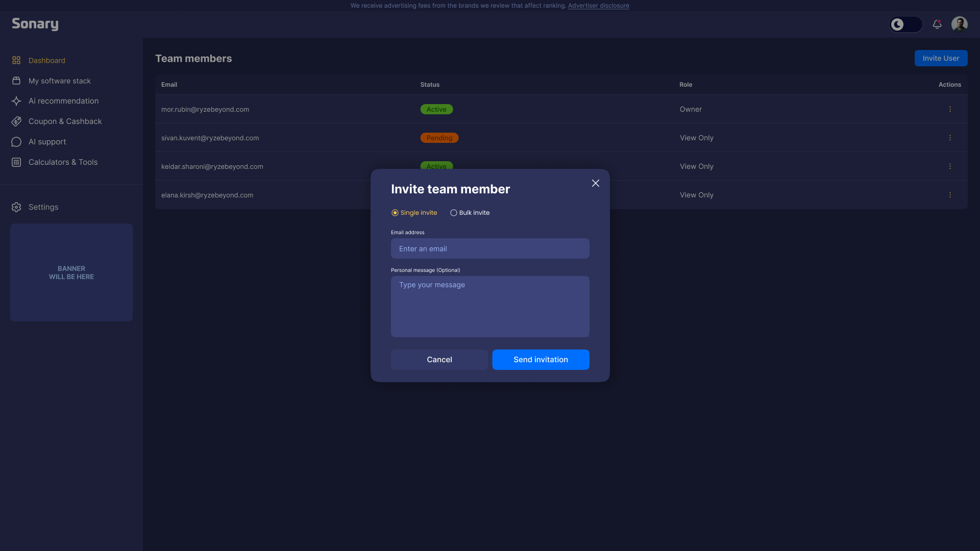Toggle the dark mode switch
Image resolution: width=980 pixels, height=551 pixels.
(906, 24)
